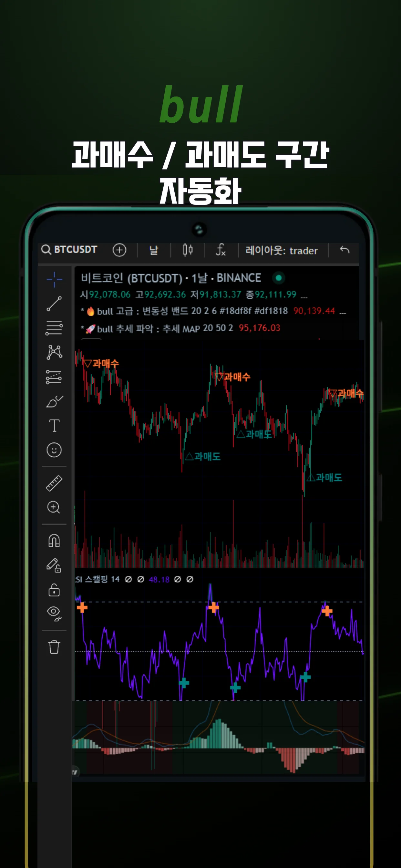This screenshot has height=868, width=401.
Task: Select the pattern drawing tool
Action: tap(54, 352)
